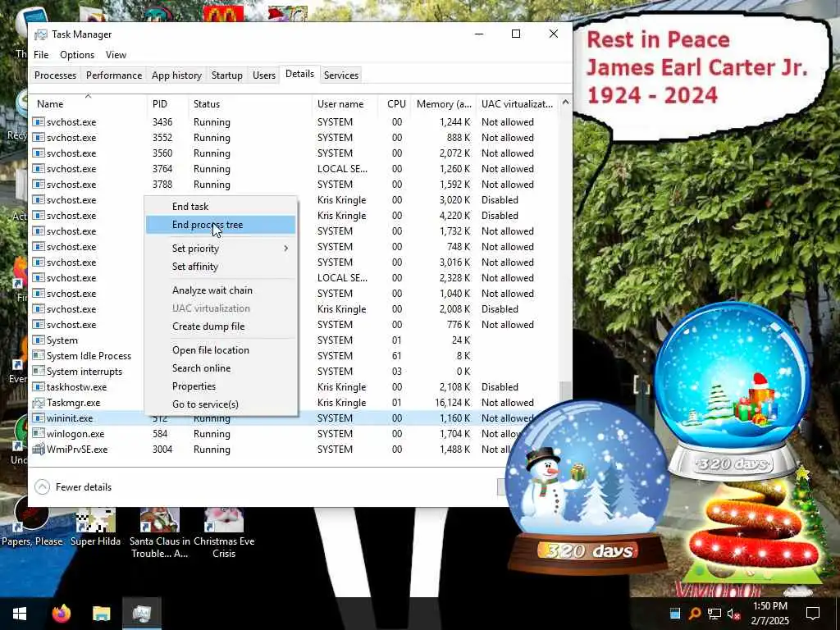Switch to Performance tab

(x=114, y=75)
